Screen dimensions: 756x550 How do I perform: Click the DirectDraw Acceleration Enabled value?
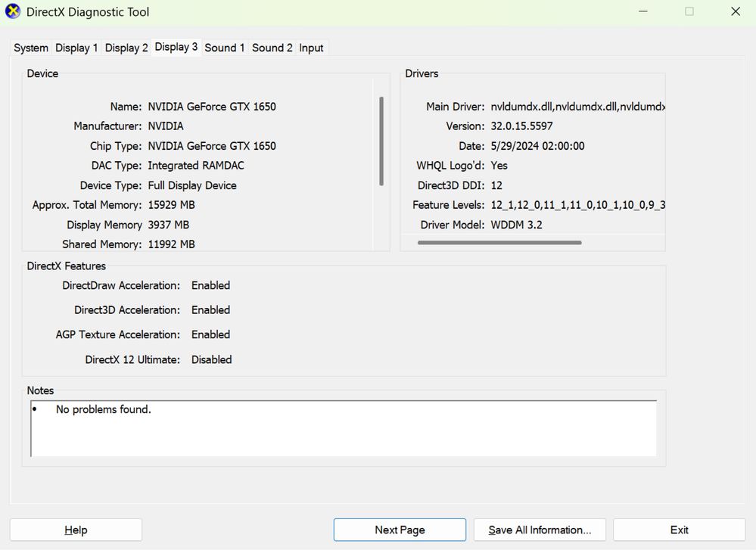point(210,285)
